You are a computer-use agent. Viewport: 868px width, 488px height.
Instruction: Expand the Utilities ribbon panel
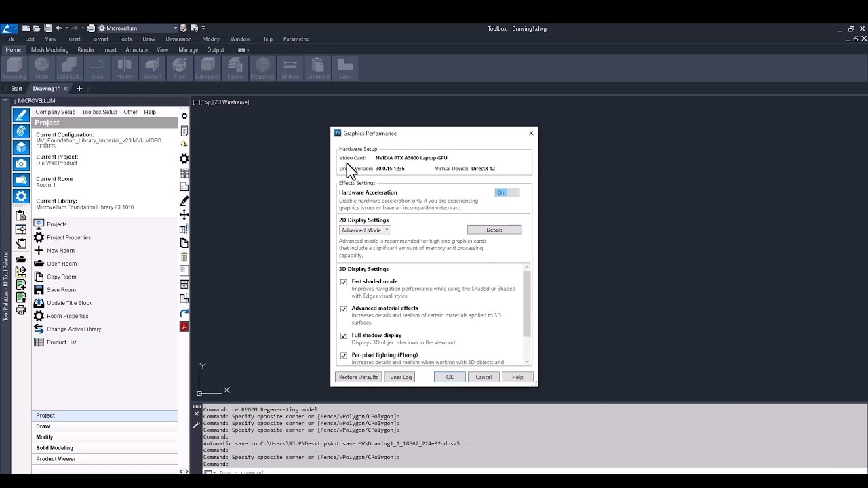coord(290,68)
